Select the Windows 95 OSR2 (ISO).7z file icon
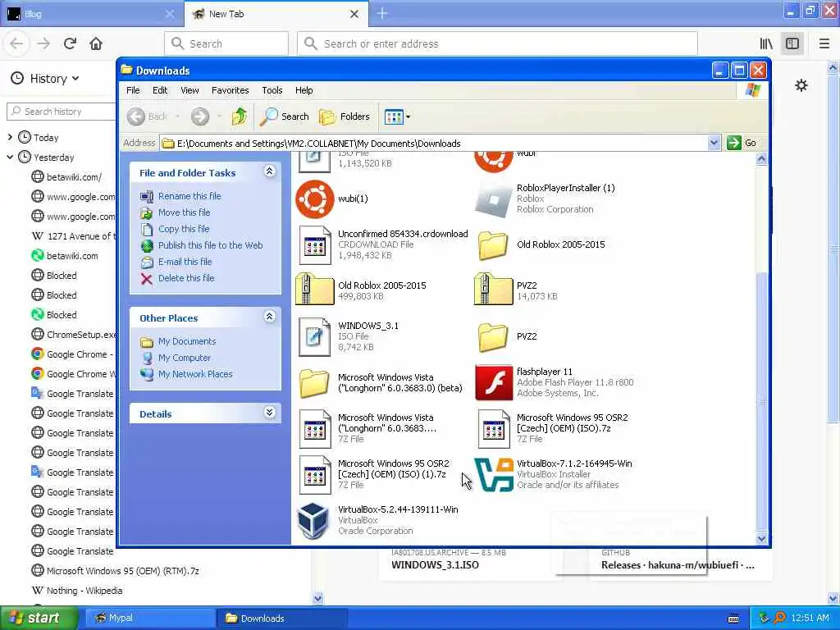Viewport: 840px width, 630px height. coord(493,428)
